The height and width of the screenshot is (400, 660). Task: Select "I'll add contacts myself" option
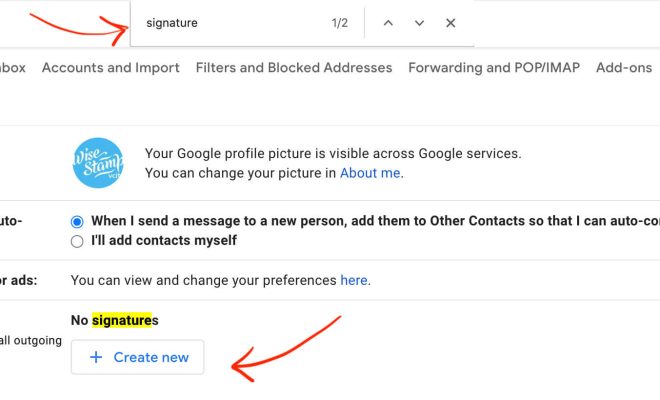77,241
